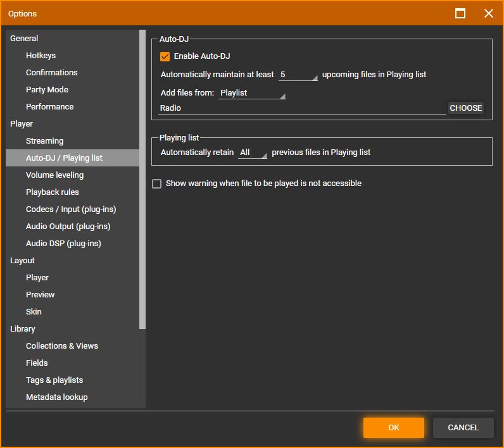Select Metadata lookup under Library
This screenshot has height=448, width=504.
[x=56, y=397]
